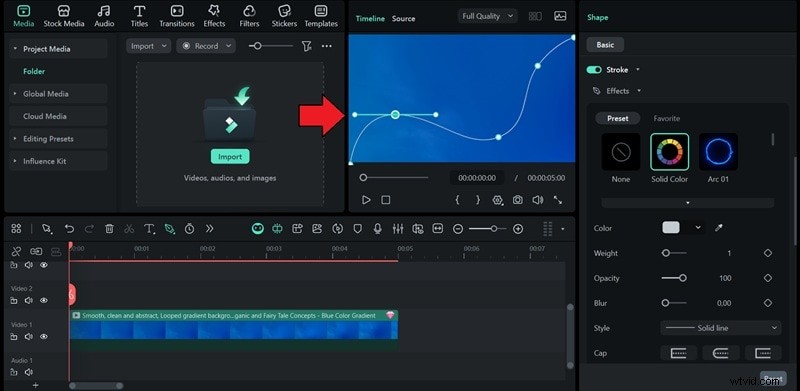
Task: Delete selected clip with trash icon
Action: tap(109, 229)
